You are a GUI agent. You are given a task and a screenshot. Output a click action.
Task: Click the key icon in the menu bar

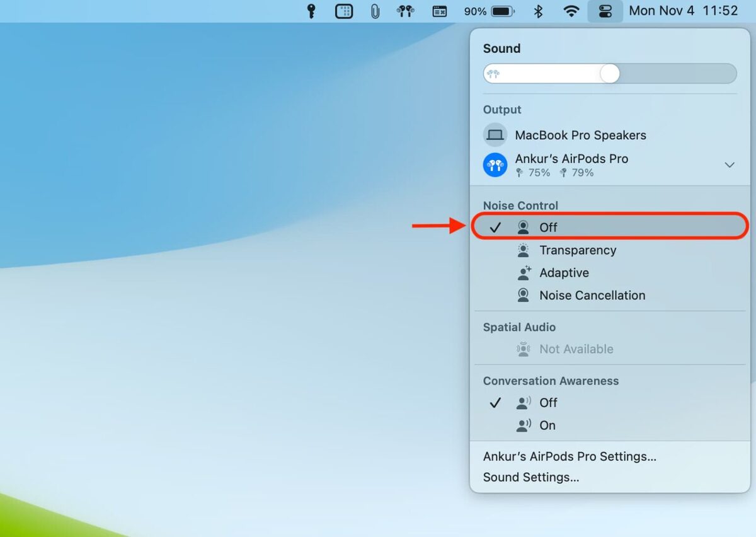(311, 11)
